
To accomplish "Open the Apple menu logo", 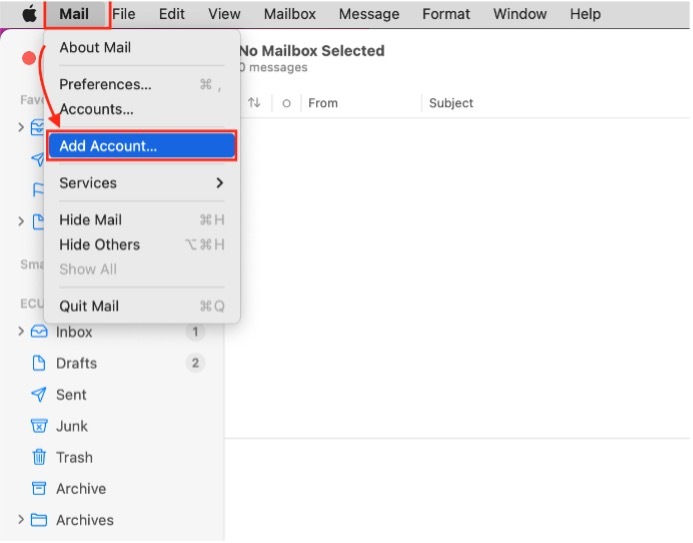I will point(29,14).
